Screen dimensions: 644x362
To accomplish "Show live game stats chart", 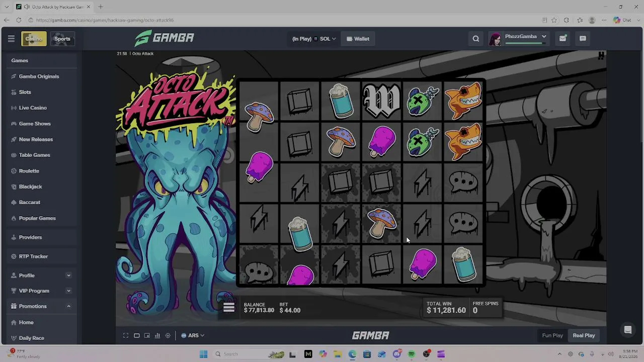I will pos(157,335).
